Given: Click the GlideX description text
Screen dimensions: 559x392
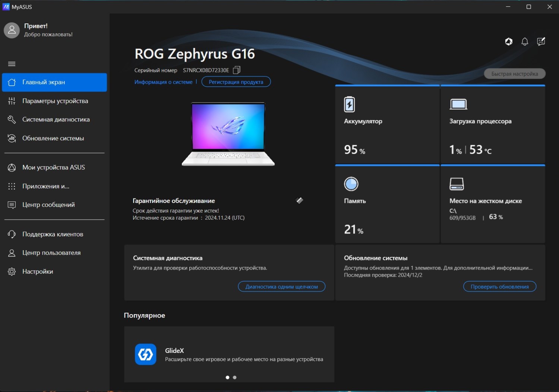Looking at the screenshot, I should [x=244, y=359].
